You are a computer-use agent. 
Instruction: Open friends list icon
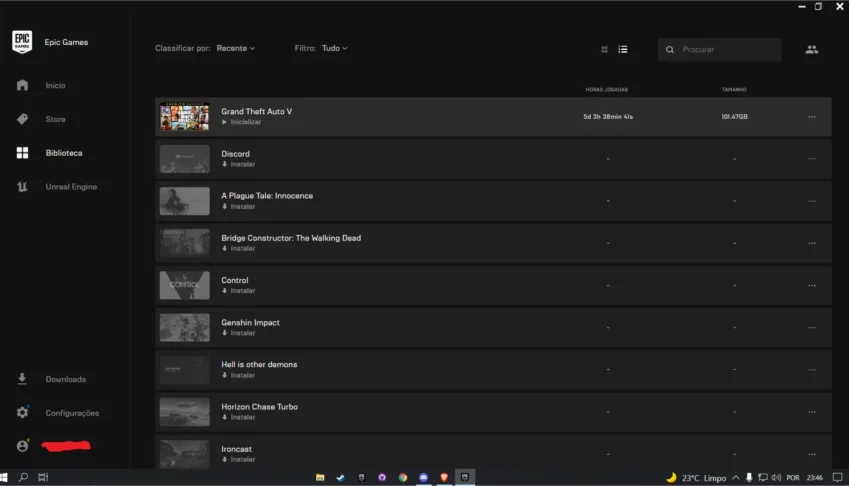pyautogui.click(x=811, y=49)
